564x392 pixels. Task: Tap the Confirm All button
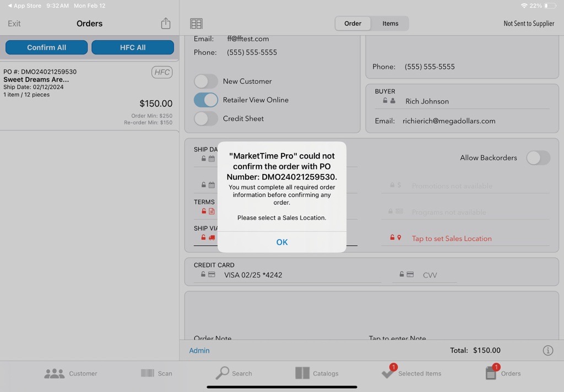point(46,47)
